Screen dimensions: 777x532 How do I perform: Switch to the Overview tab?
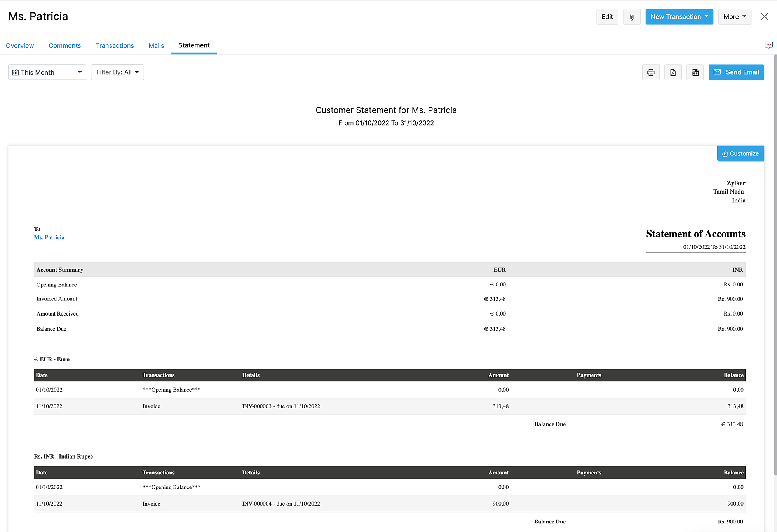click(x=20, y=45)
